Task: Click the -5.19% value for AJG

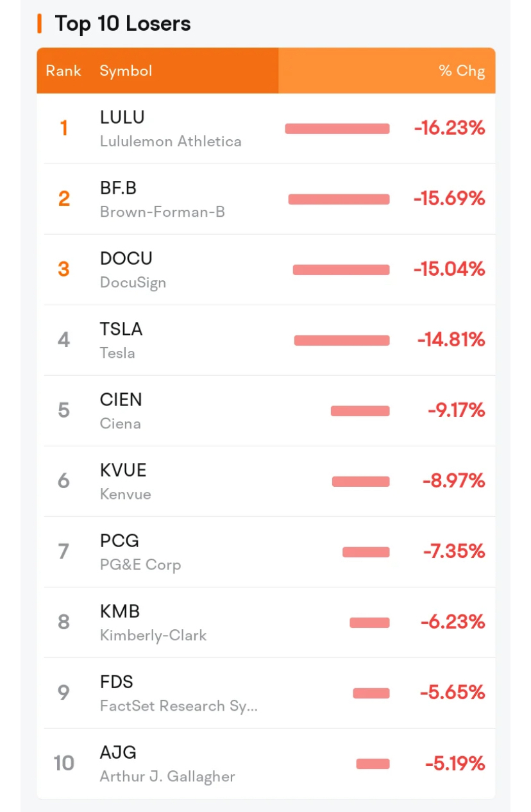Action: pyautogui.click(x=455, y=763)
